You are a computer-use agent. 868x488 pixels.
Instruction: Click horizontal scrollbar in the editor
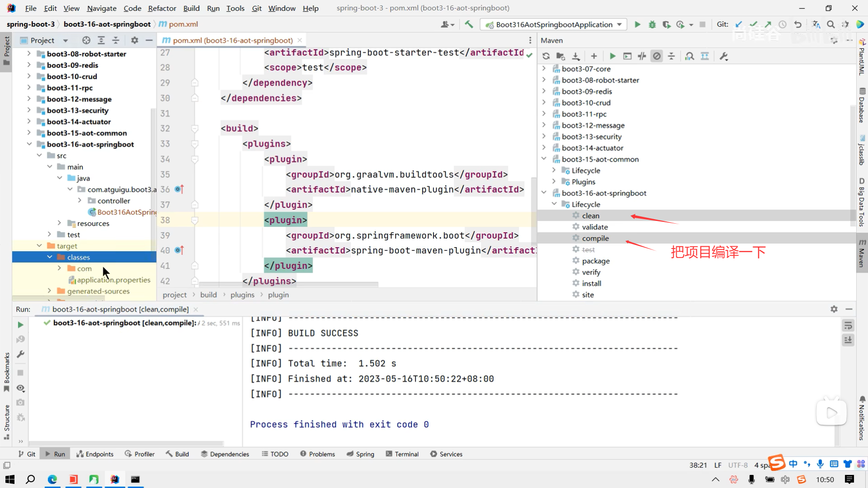289,285
